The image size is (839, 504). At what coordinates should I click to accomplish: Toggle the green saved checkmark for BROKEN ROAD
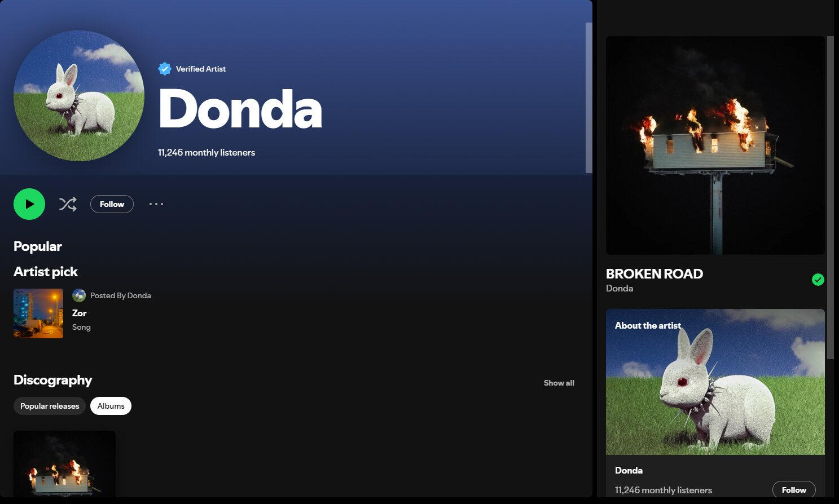[818, 280]
